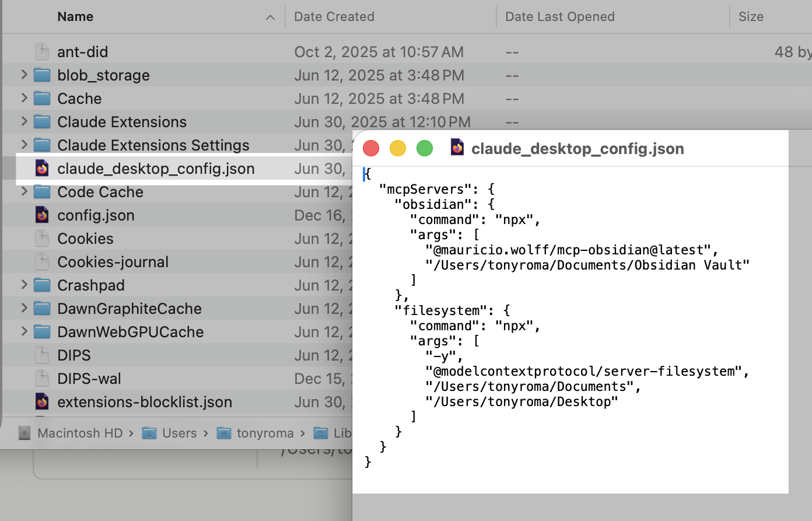Go to Macintosh HD in path bar
Image resolution: width=812 pixels, height=521 pixels.
(80, 433)
